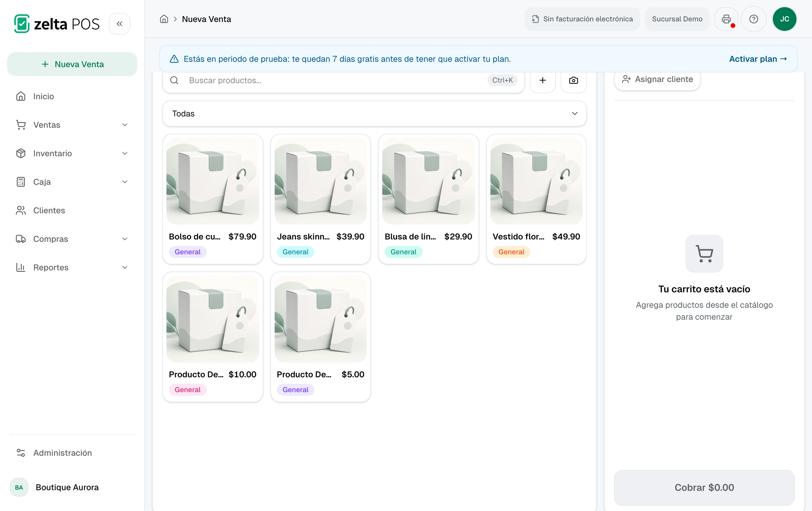Screen dimensions: 812x511
Task: Add Jeans skinn... product to cart
Action: [x=320, y=199]
